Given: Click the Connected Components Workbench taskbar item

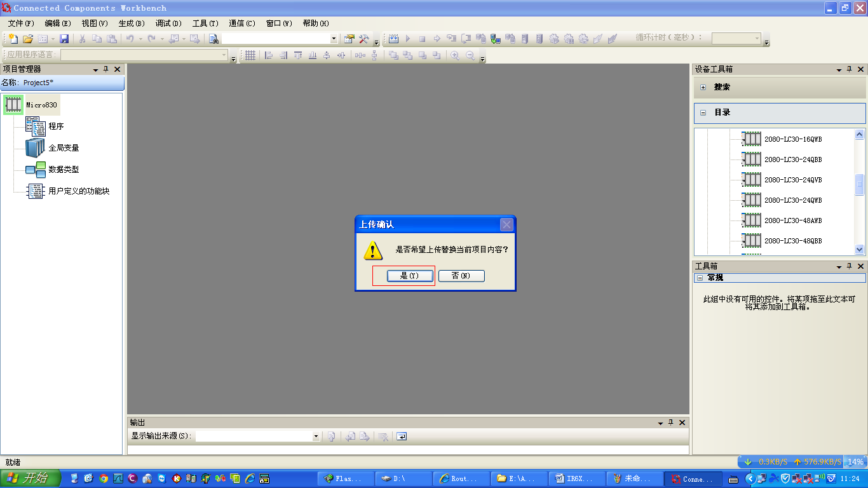Looking at the screenshot, I should 693,478.
